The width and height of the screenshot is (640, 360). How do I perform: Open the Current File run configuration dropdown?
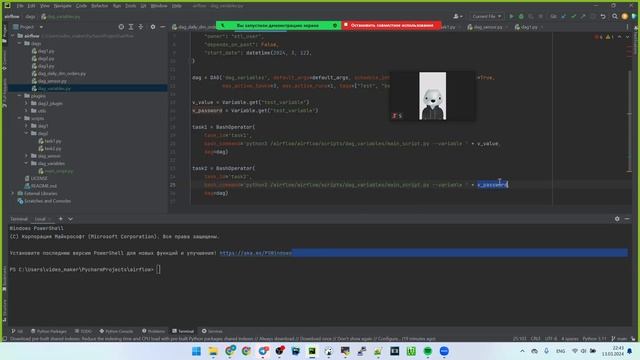(x=487, y=16)
